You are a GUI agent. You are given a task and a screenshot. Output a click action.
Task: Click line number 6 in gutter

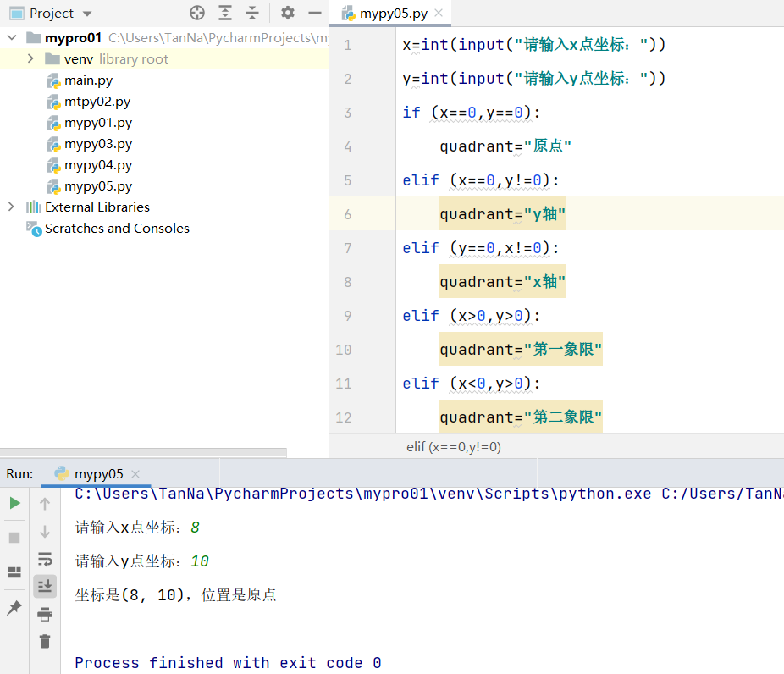(348, 214)
